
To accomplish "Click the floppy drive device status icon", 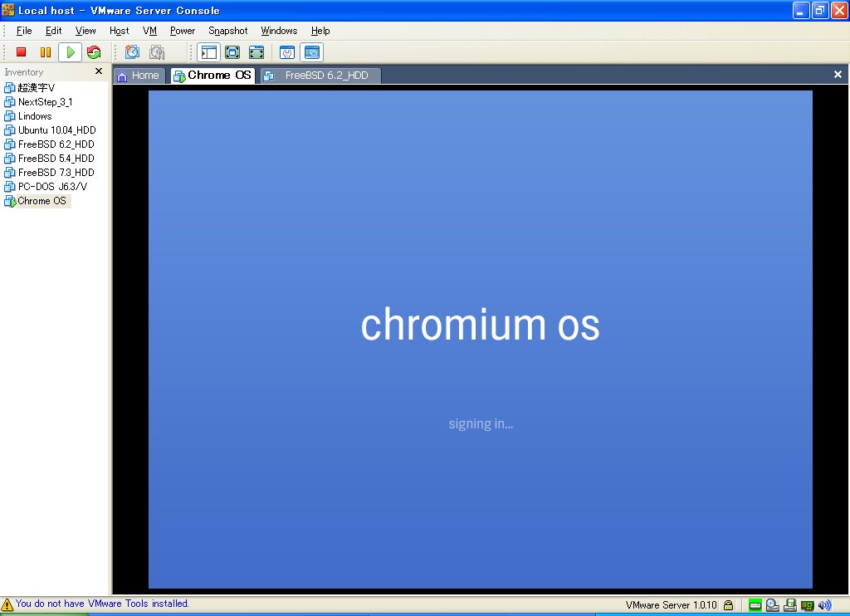I will click(790, 605).
